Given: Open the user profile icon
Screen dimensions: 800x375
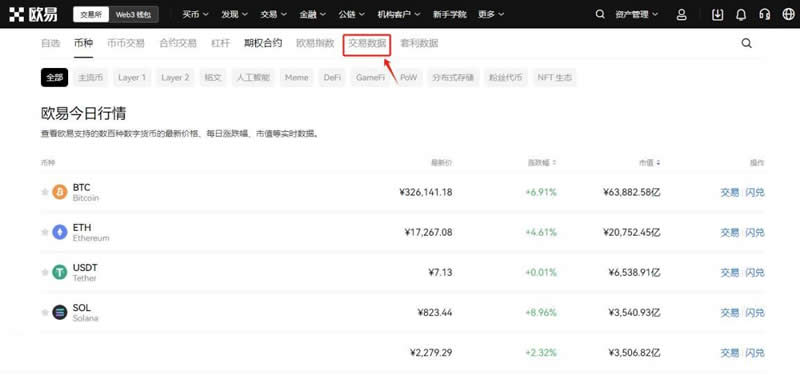Looking at the screenshot, I should pyautogui.click(x=681, y=14).
